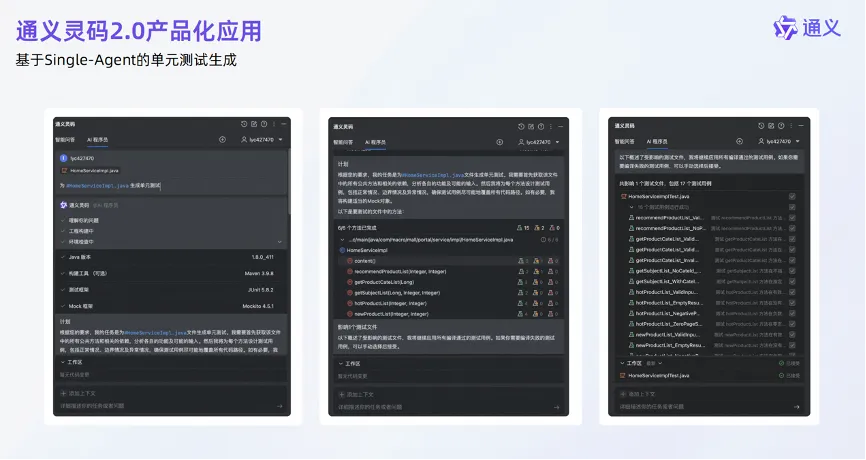
Task: Start a new chat in the left panel
Action: click(254, 124)
